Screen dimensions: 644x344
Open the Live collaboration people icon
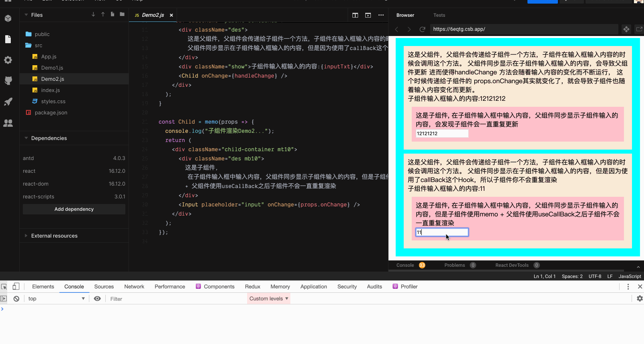pos(8,123)
